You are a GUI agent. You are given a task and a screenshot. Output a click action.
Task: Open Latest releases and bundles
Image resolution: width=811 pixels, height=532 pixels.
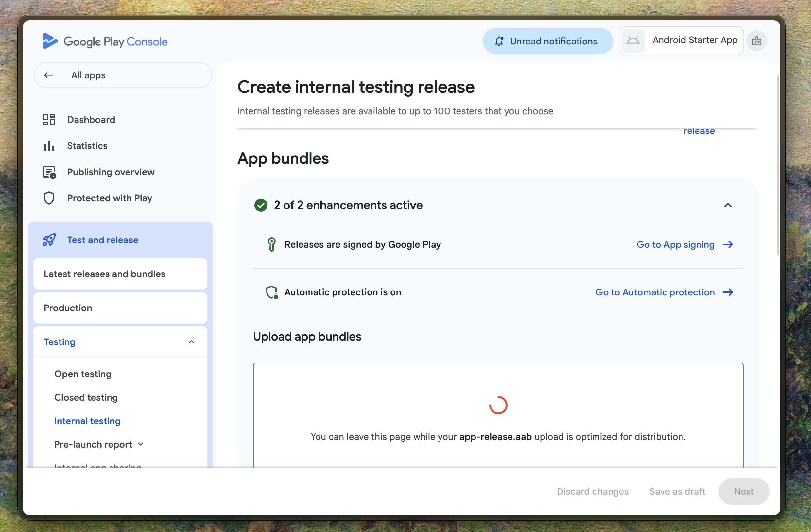(120, 274)
